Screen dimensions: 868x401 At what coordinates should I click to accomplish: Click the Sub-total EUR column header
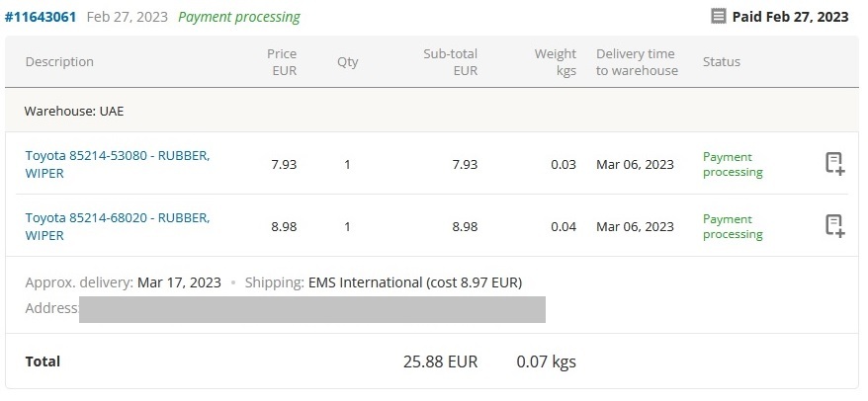tap(451, 61)
